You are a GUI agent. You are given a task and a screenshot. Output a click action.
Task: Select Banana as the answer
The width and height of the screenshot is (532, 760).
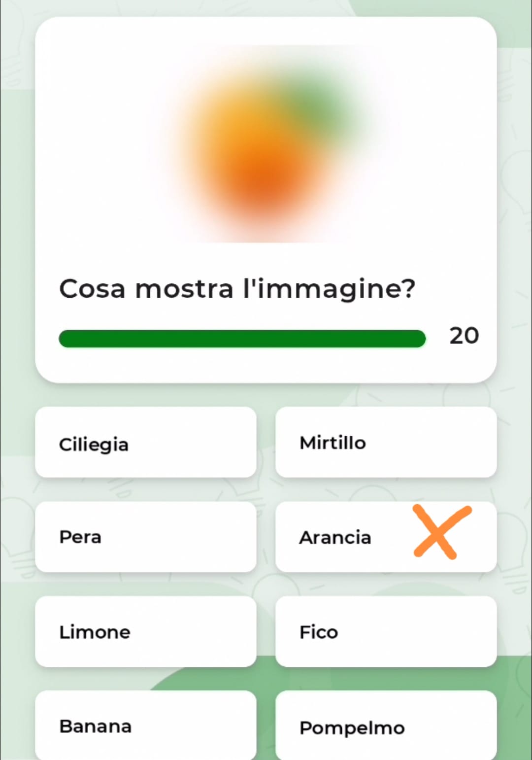click(146, 725)
